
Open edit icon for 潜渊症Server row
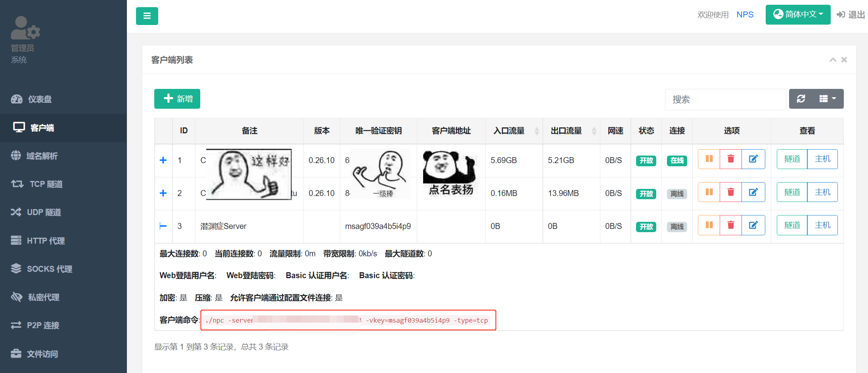[753, 225]
